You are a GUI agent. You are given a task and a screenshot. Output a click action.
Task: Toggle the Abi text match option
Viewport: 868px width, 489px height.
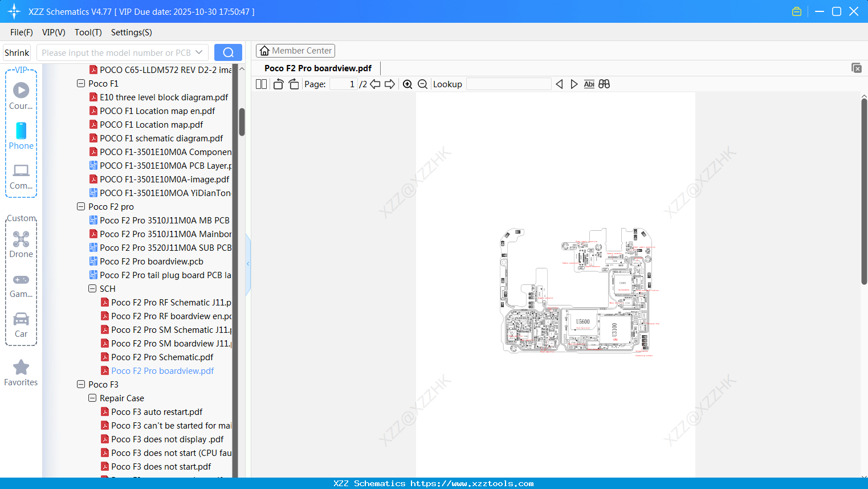[x=589, y=84]
